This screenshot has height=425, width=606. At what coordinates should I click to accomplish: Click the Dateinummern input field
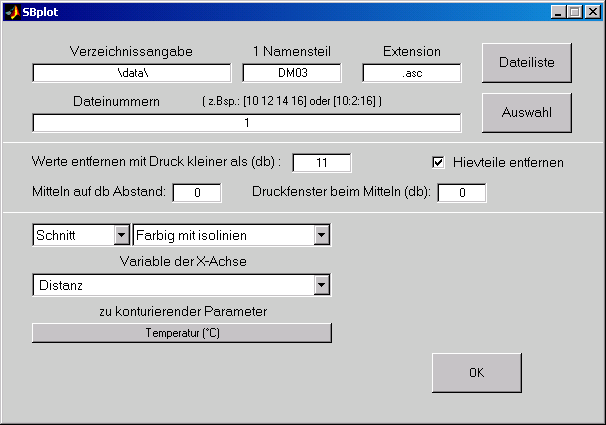coord(246,123)
